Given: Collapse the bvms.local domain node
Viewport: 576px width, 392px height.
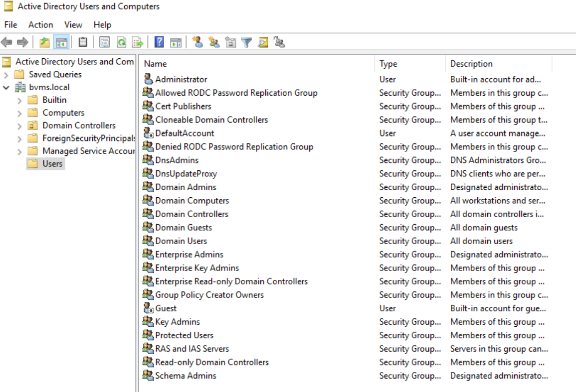Looking at the screenshot, I should [6, 88].
